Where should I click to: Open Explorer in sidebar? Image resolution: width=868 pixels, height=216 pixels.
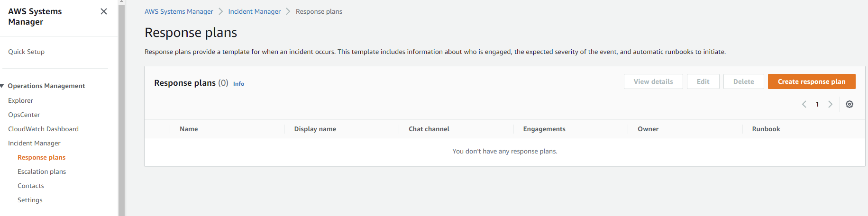(x=20, y=100)
